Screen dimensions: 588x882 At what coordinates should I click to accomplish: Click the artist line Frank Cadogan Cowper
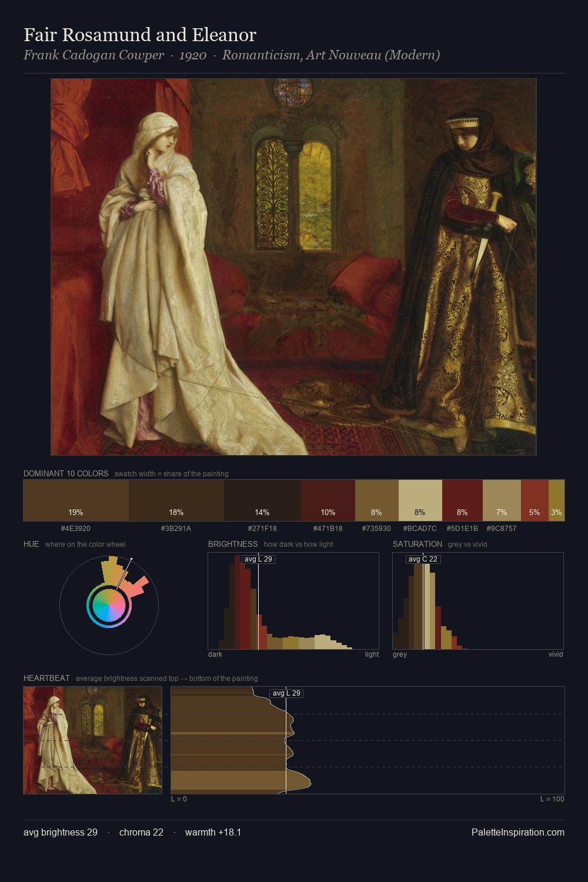(x=93, y=55)
